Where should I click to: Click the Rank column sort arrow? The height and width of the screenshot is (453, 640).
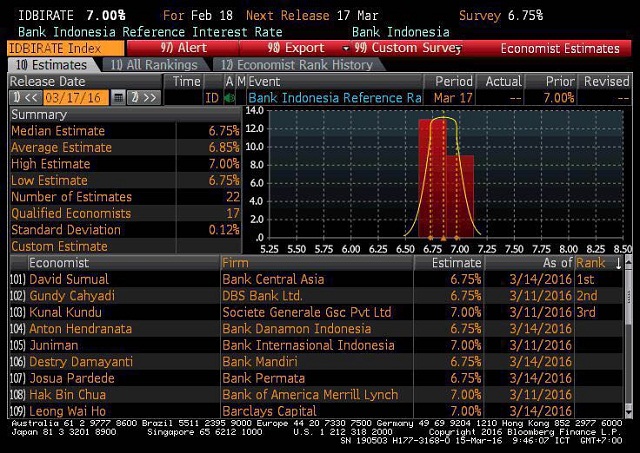(x=618, y=263)
